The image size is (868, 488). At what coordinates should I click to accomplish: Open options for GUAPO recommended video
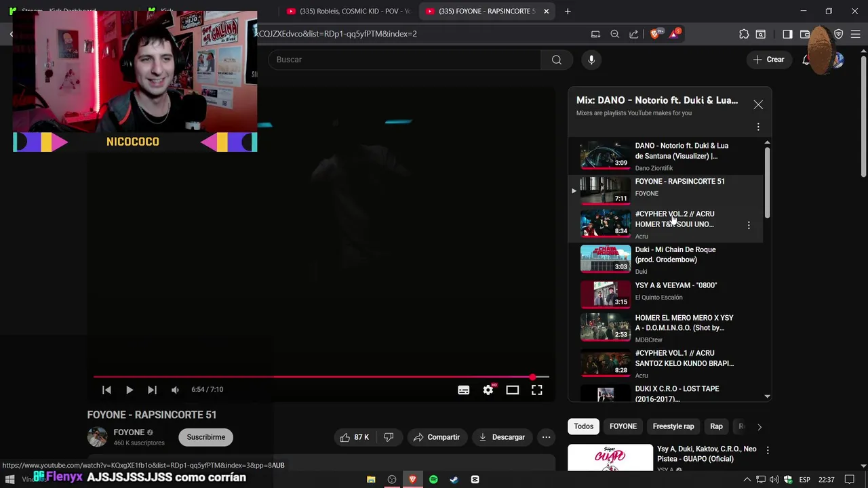tap(768, 450)
